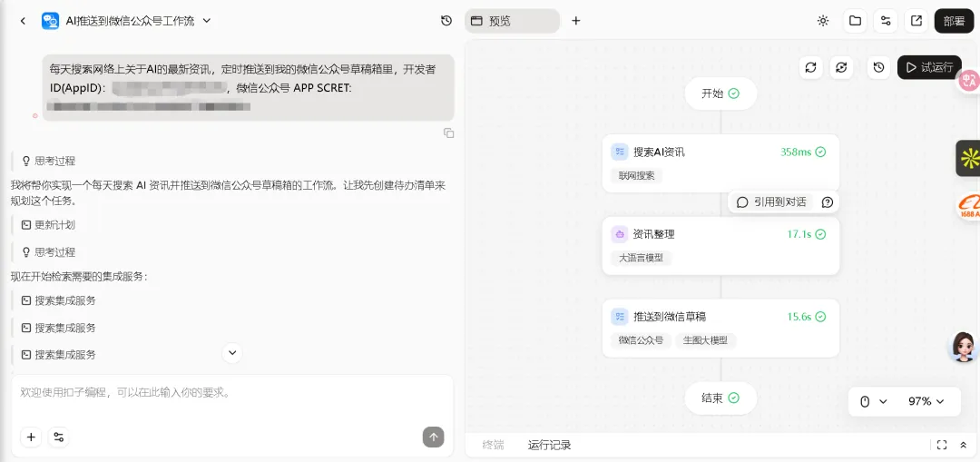980x462 pixels.
Task: Send message with arrow button
Action: coord(433,437)
